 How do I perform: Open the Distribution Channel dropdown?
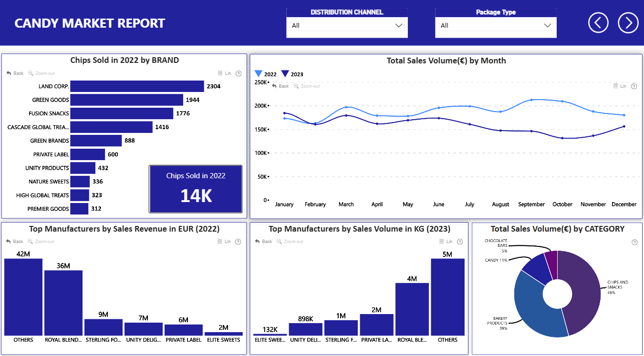[347, 25]
